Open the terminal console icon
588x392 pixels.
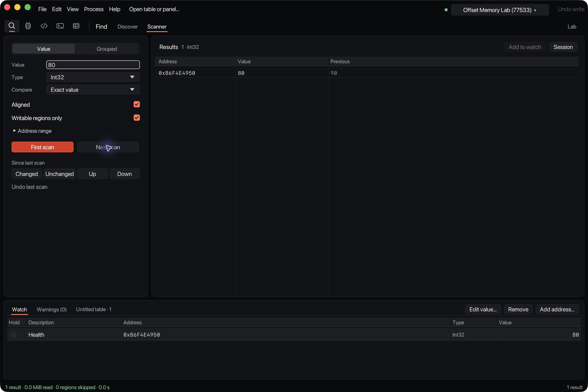click(x=60, y=26)
